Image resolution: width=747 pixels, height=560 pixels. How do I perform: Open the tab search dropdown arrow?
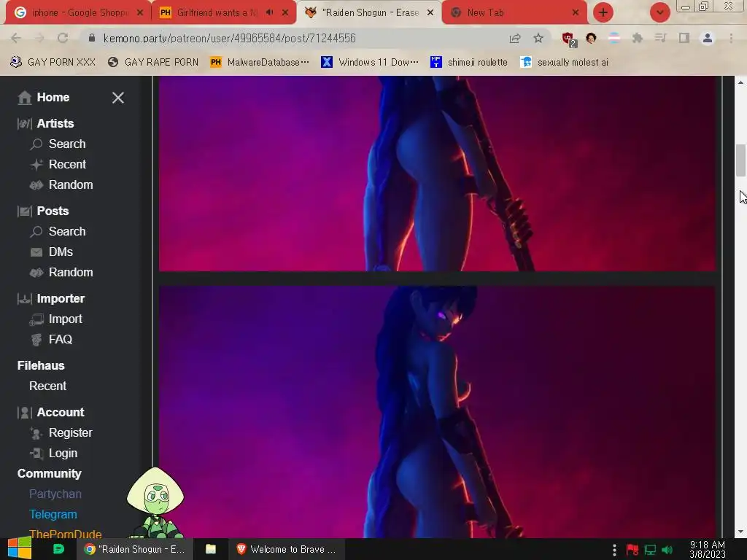tap(659, 12)
